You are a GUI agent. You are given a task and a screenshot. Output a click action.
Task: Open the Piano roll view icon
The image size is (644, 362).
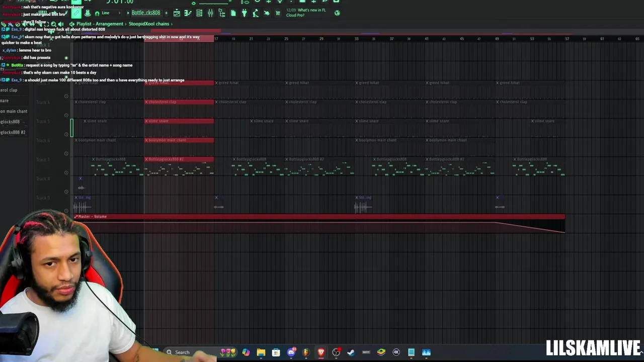(x=188, y=13)
